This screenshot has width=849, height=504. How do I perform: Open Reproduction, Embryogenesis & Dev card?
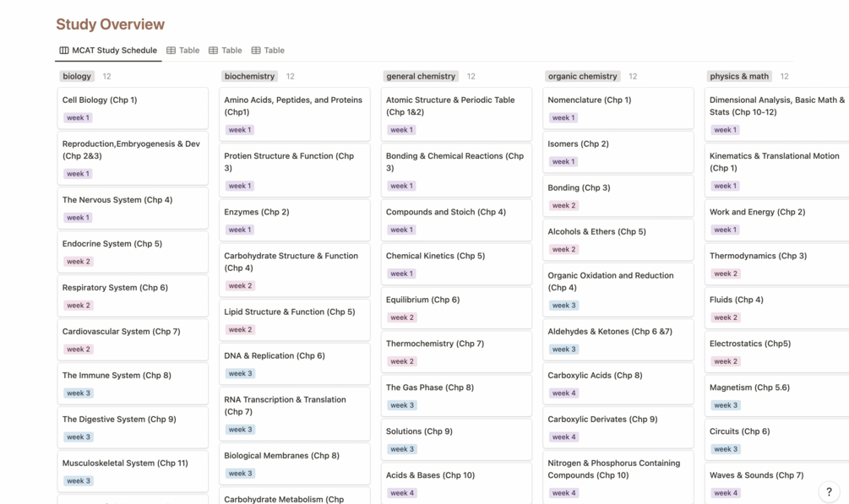tap(133, 158)
